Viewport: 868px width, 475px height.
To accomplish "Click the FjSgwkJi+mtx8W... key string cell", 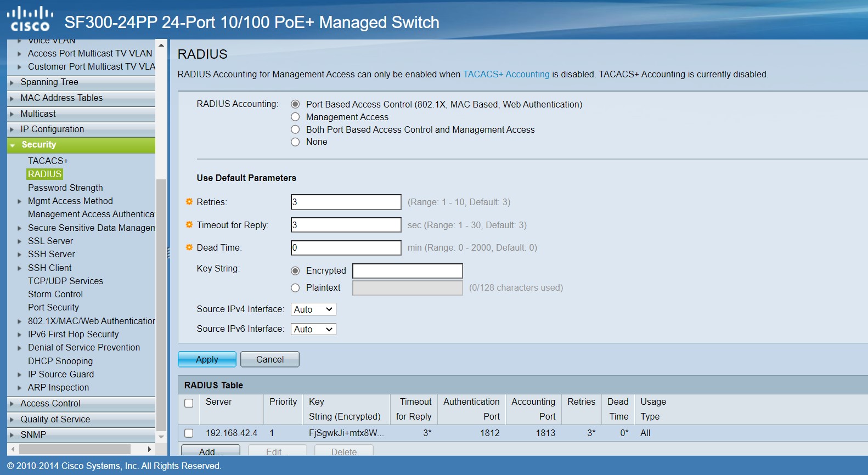I will (x=346, y=433).
